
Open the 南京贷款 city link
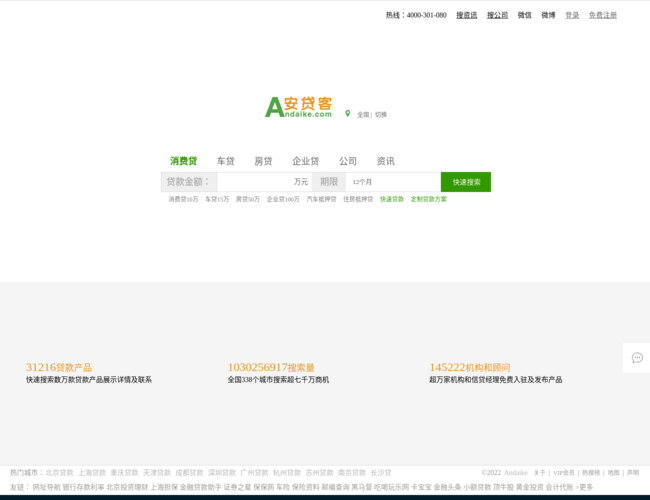(x=352, y=473)
